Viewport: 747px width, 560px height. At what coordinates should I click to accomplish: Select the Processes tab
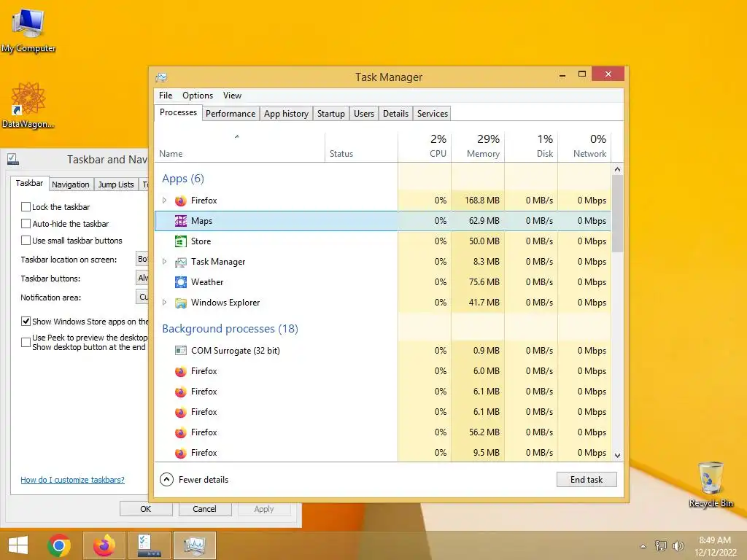(178, 112)
